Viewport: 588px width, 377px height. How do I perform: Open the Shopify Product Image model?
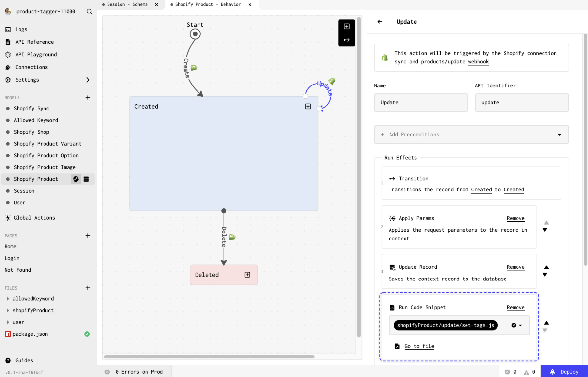tap(45, 167)
